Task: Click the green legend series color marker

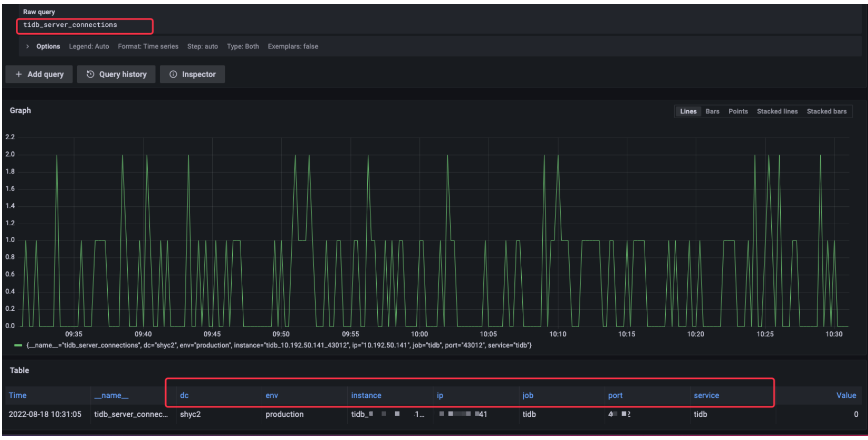Action: click(x=18, y=345)
